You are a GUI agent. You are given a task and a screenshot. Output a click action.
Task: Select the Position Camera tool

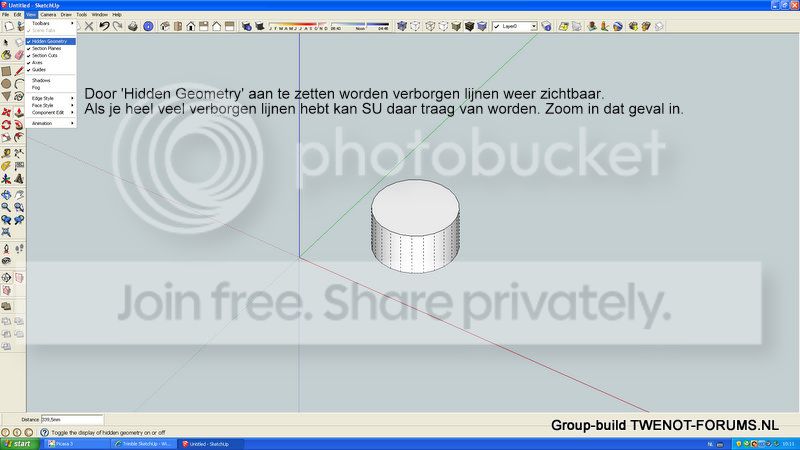click(x=6, y=249)
